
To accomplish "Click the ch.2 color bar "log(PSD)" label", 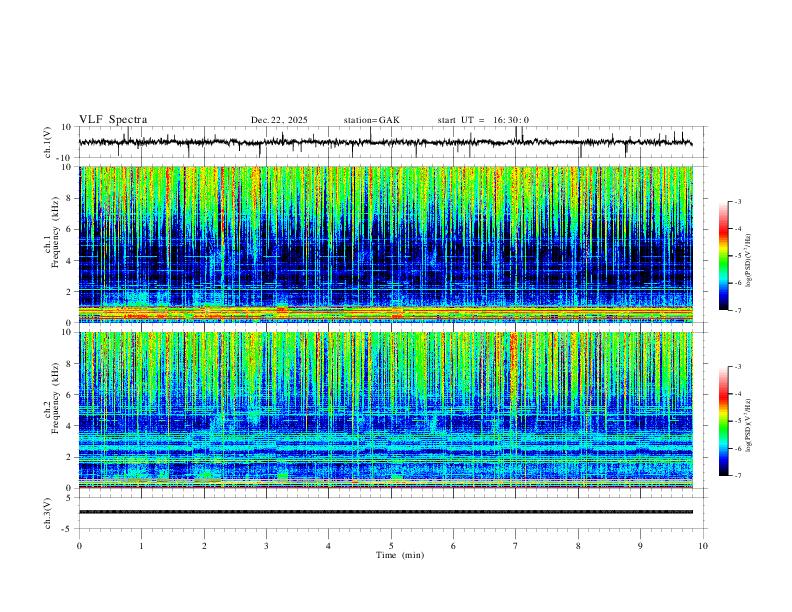I will pyautogui.click(x=748, y=426).
